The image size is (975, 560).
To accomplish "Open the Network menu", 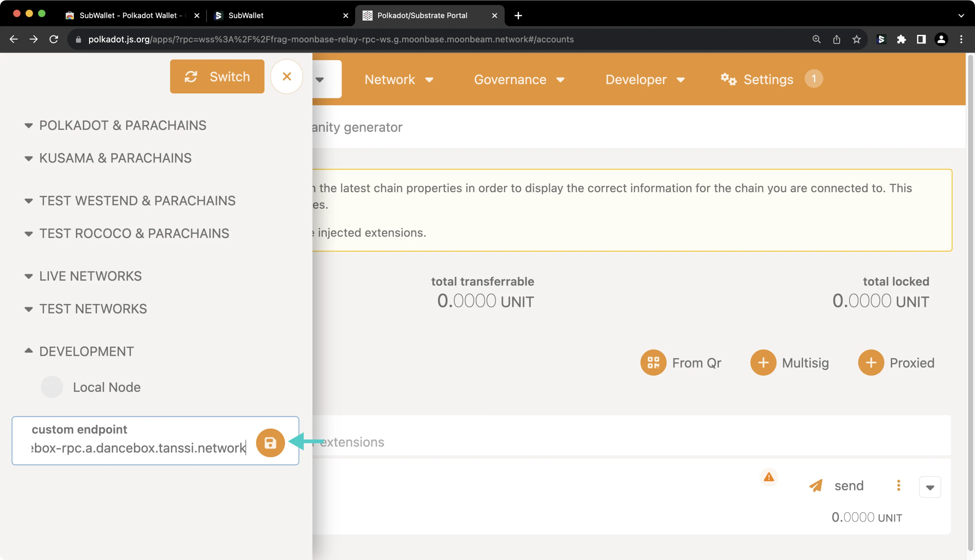I will (399, 80).
